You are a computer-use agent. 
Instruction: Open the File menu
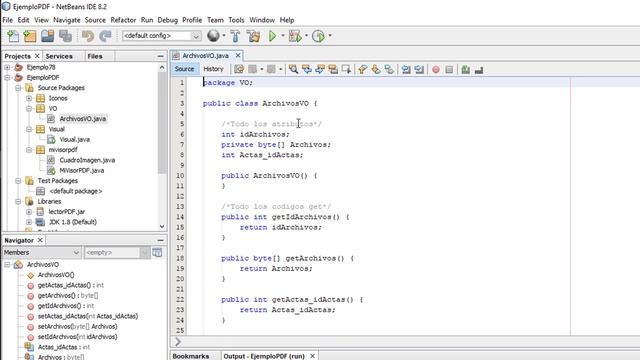point(7,20)
